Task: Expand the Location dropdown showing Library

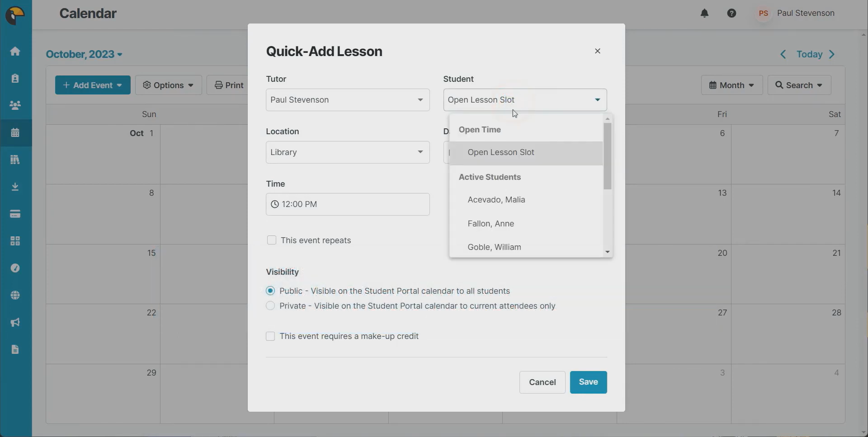Action: coord(347,152)
